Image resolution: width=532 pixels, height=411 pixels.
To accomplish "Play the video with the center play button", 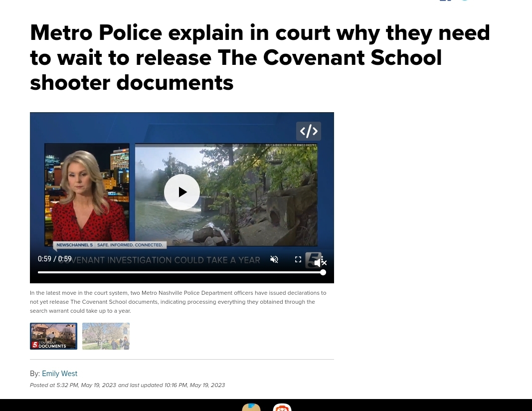I will (x=182, y=192).
